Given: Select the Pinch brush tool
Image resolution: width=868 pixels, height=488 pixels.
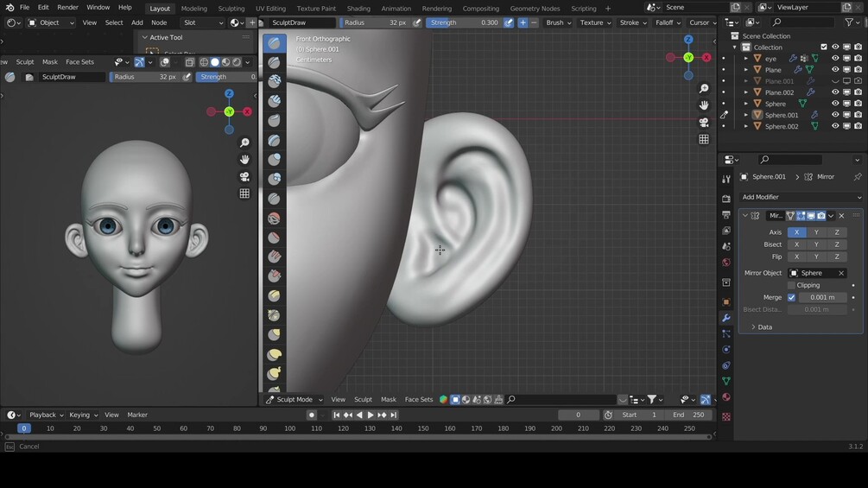Looking at the screenshot, I should [274, 315].
